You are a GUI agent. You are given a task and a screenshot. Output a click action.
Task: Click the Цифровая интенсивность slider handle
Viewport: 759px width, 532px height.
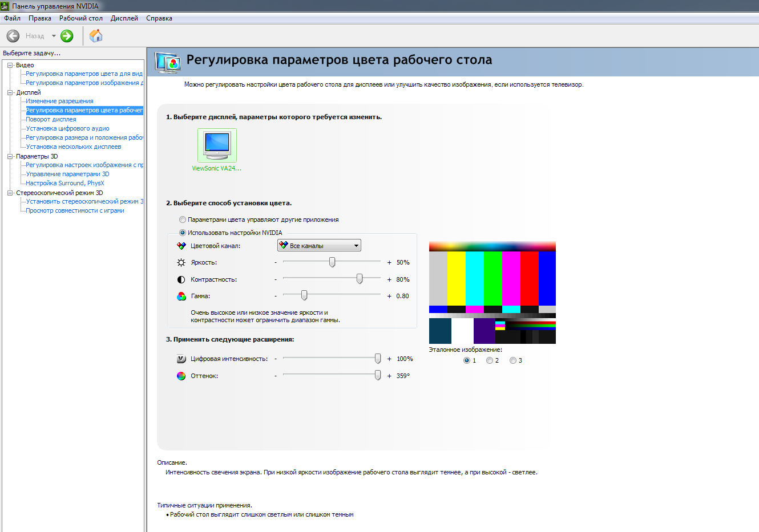pos(378,358)
